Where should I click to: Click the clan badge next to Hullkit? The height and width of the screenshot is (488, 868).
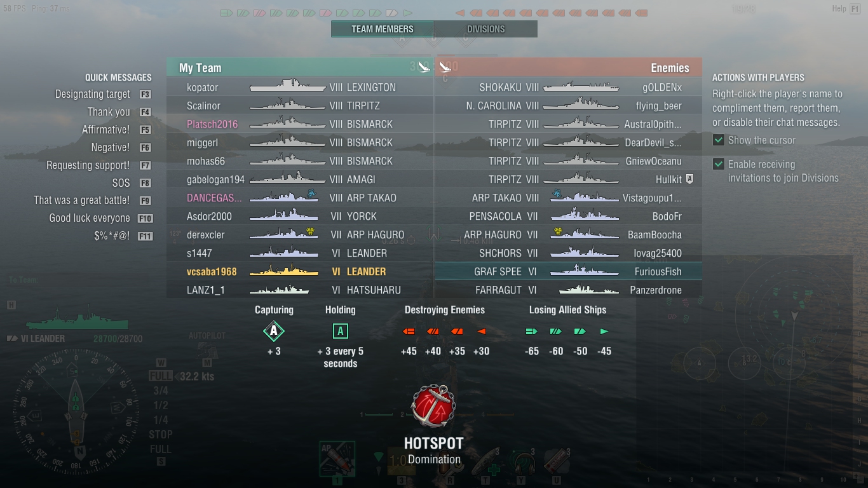[690, 180]
